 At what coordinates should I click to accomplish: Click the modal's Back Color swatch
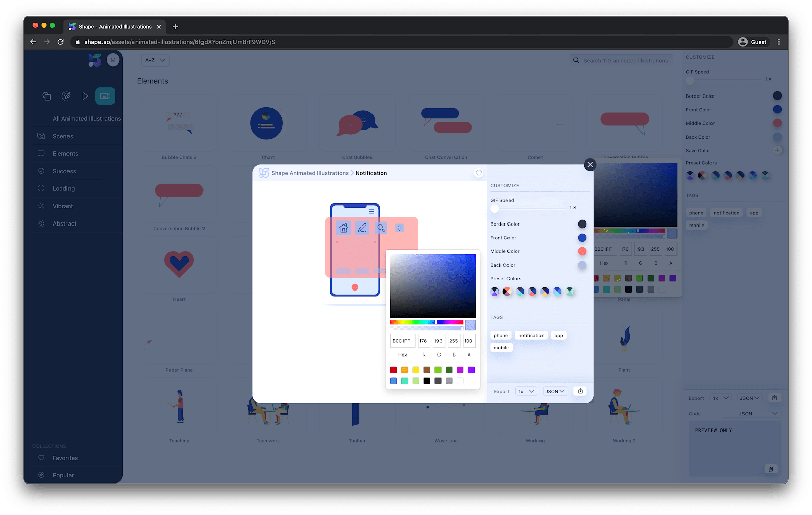[582, 265]
